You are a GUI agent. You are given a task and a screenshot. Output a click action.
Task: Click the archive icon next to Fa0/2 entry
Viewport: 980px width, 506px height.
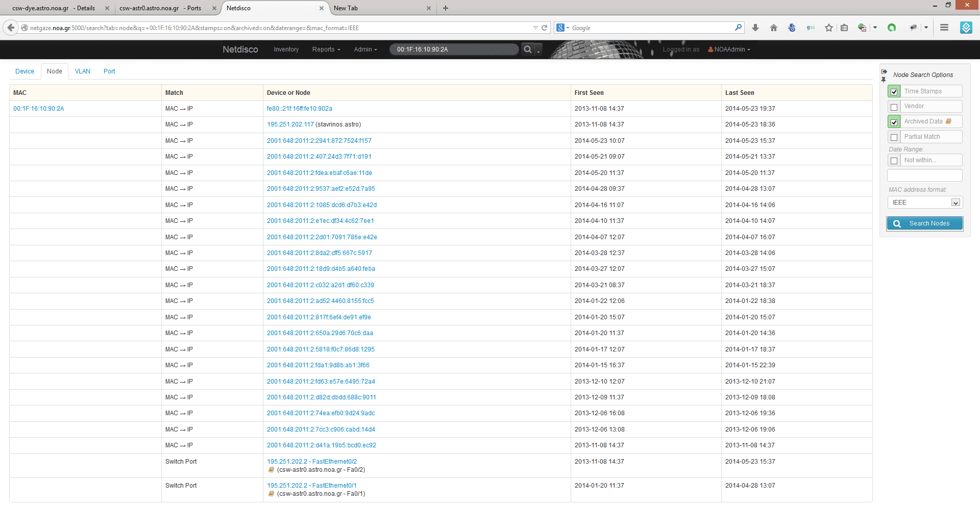(271, 470)
